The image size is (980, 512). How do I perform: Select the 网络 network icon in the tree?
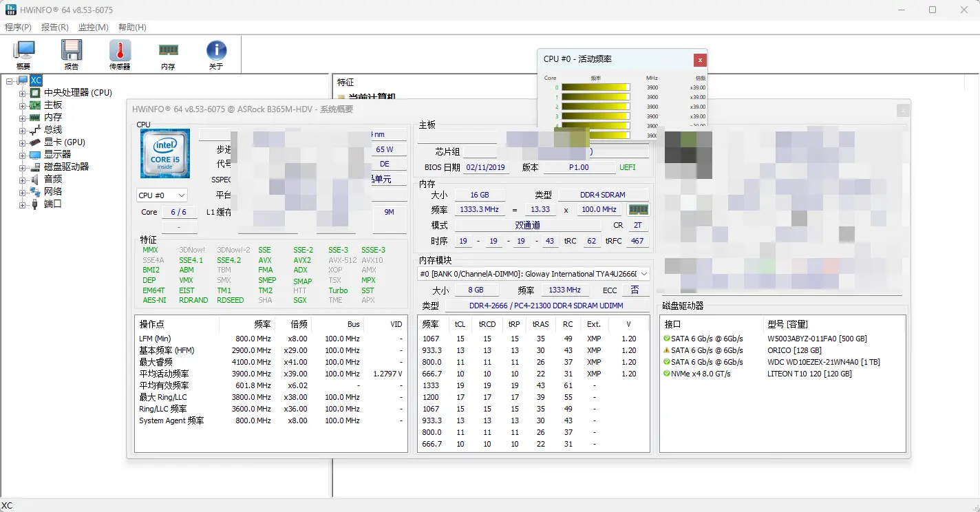pyautogui.click(x=35, y=192)
